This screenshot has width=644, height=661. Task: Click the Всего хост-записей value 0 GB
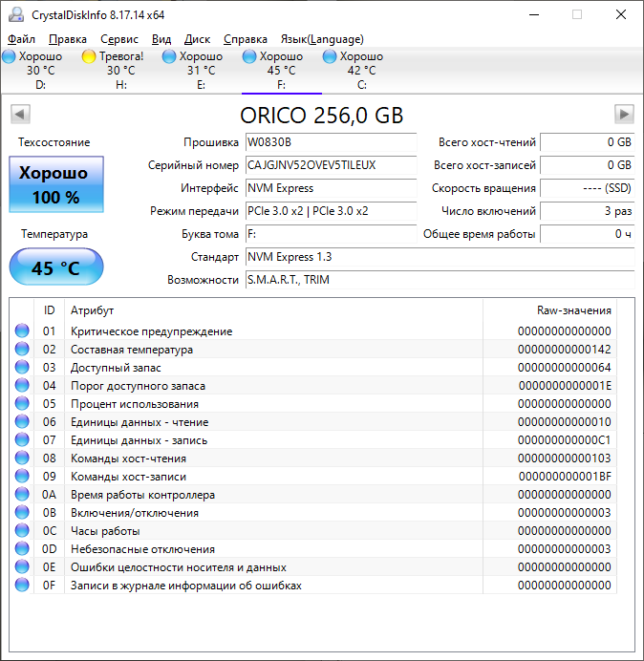click(x=587, y=165)
